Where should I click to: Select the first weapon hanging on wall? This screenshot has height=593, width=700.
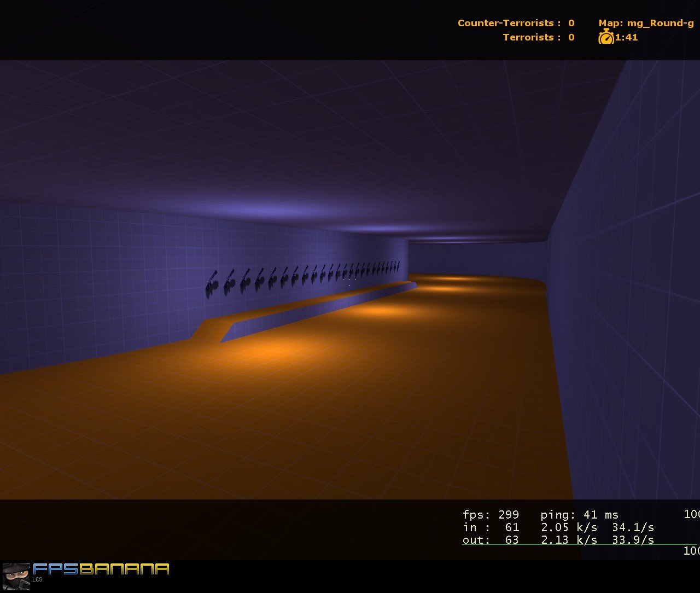212,284
